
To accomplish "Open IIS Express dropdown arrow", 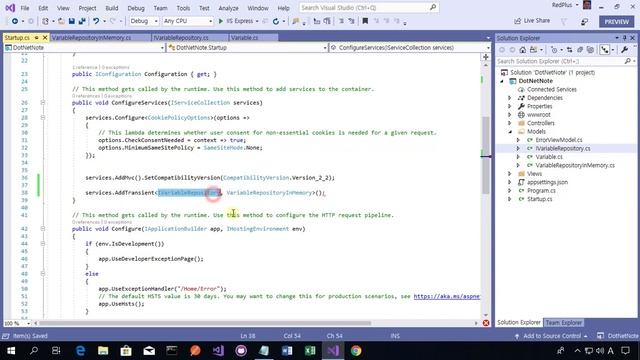I will (x=257, y=21).
